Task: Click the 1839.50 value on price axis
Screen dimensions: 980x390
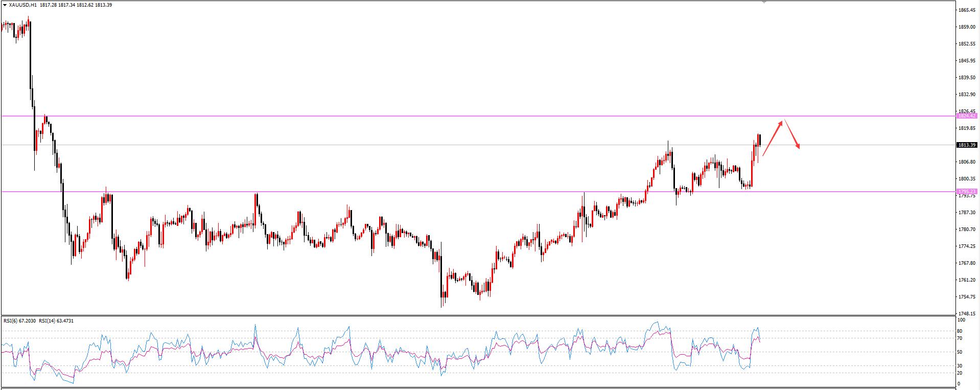Action: (967, 78)
